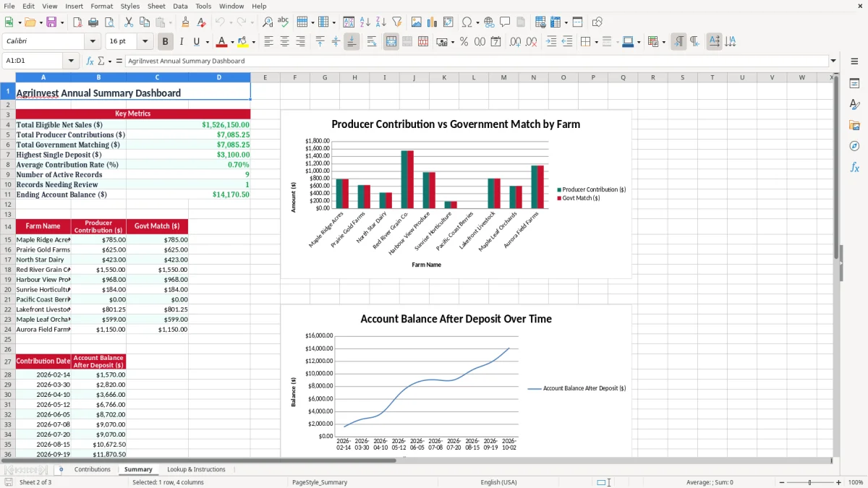Open the sidebar Gallery icon
868x488 pixels.
click(x=854, y=126)
